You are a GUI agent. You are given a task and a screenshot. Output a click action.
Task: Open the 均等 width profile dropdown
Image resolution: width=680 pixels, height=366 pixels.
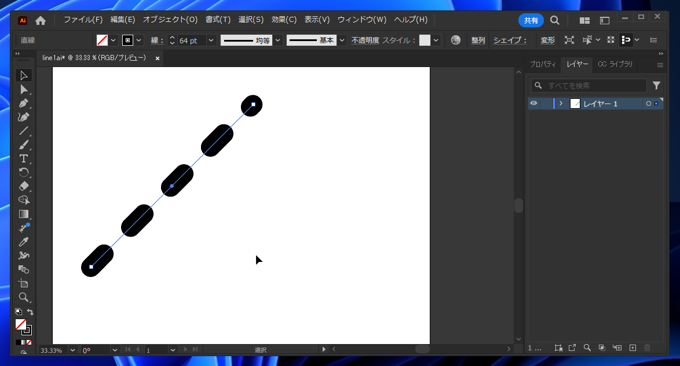point(278,40)
